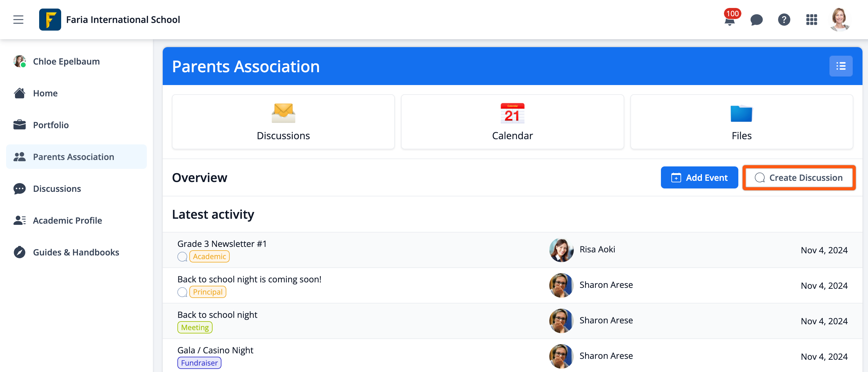Screen dimensions: 868x372
Task: Open Guides & Handbooks sidebar item
Action: point(76,252)
